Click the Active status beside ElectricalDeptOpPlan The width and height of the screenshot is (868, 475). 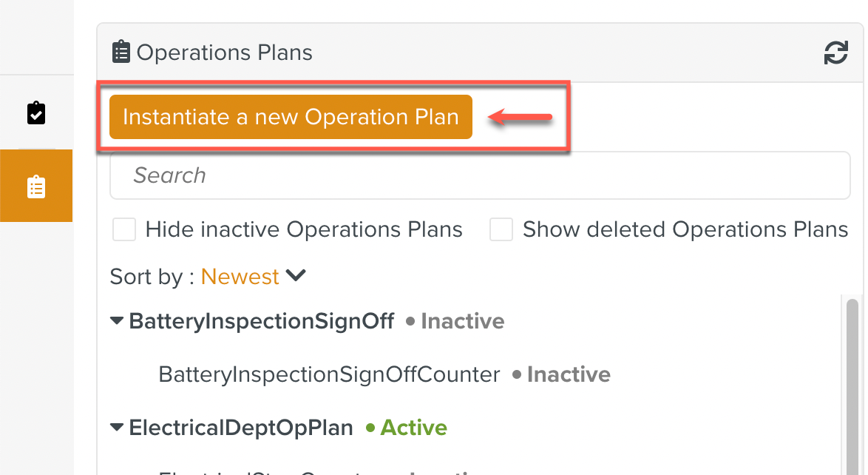(413, 427)
